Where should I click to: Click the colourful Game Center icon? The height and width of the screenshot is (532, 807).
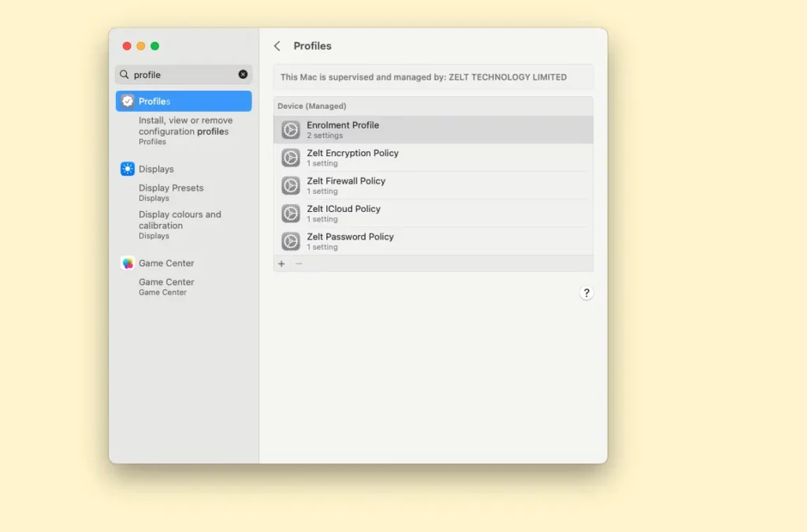coord(128,263)
